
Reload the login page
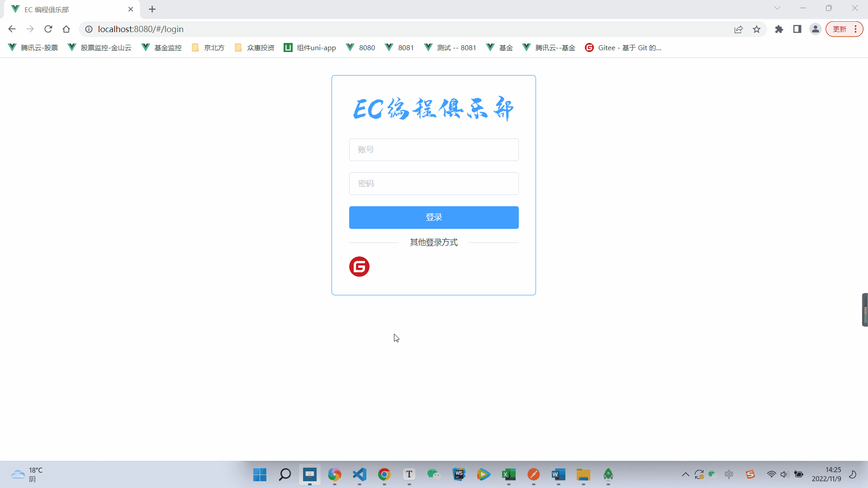pos(48,29)
